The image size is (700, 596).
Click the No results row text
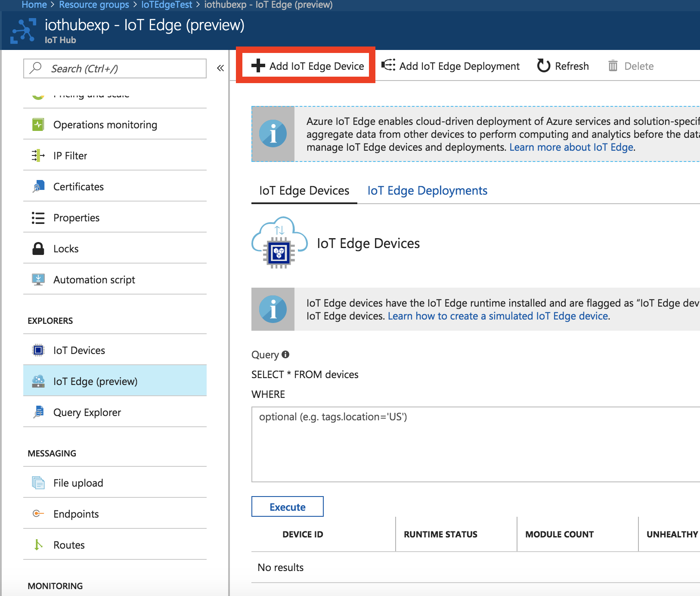point(280,567)
